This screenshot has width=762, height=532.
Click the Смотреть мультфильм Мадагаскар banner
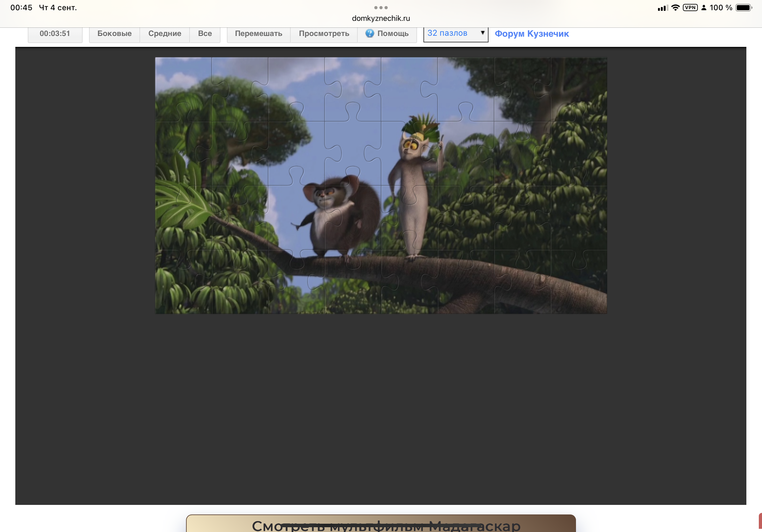click(x=381, y=523)
